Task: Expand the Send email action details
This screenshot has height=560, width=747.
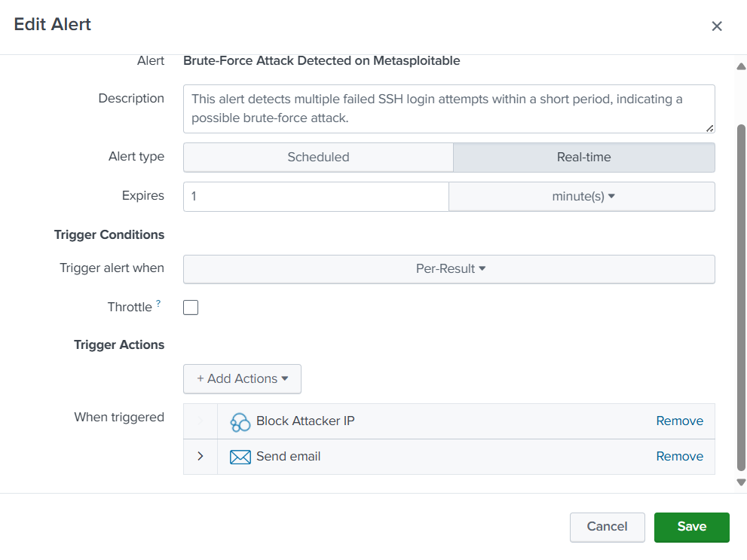Action: pyautogui.click(x=201, y=456)
